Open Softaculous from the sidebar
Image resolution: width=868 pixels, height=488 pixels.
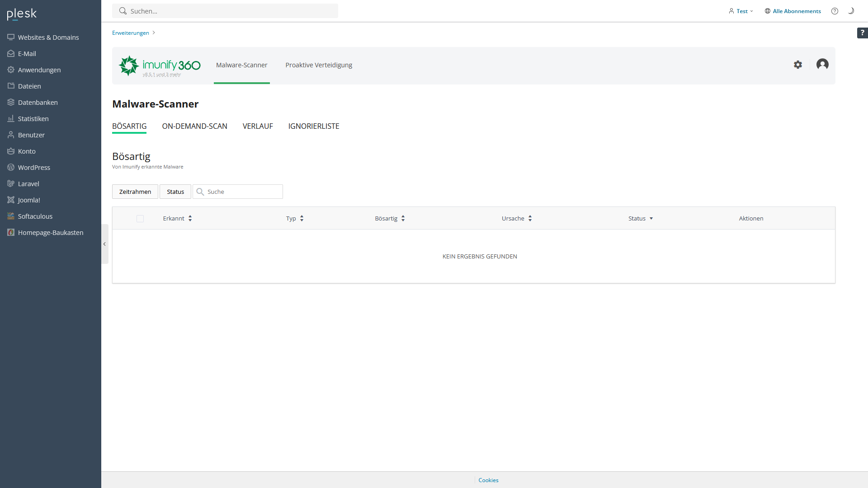35,216
